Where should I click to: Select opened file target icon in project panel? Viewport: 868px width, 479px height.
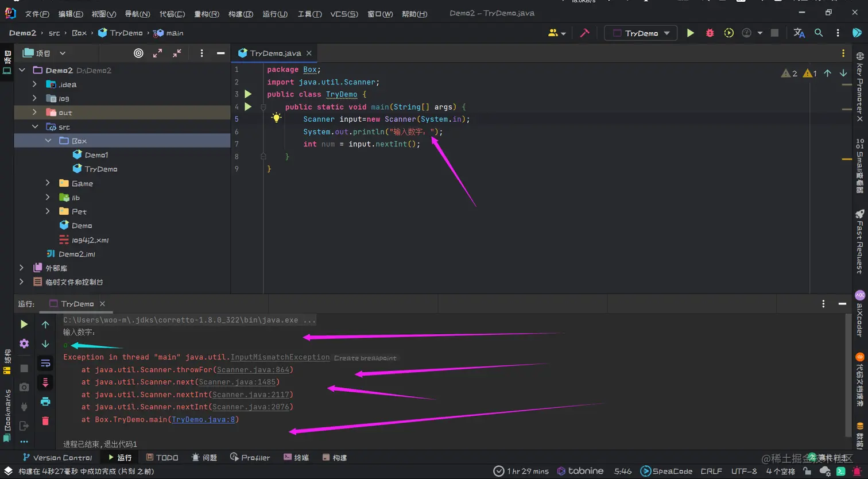coord(138,53)
